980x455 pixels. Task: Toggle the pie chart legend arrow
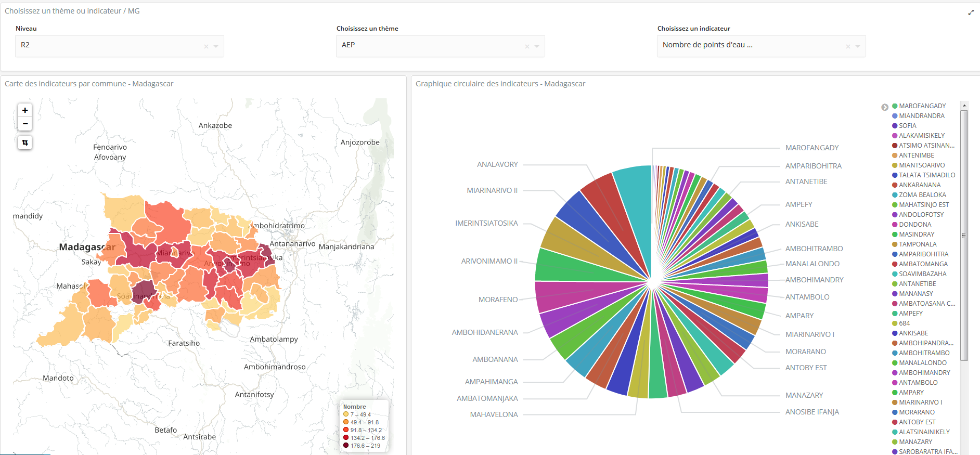coord(885,107)
